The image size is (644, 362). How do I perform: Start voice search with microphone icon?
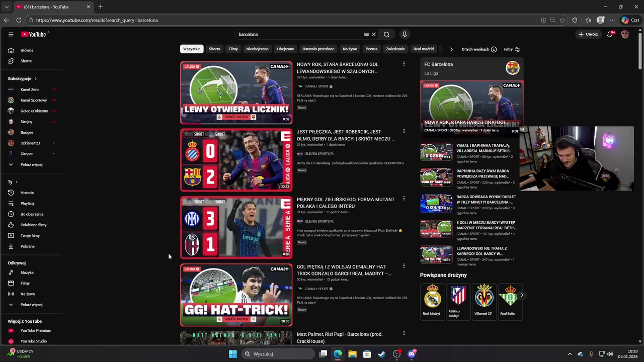[405, 34]
